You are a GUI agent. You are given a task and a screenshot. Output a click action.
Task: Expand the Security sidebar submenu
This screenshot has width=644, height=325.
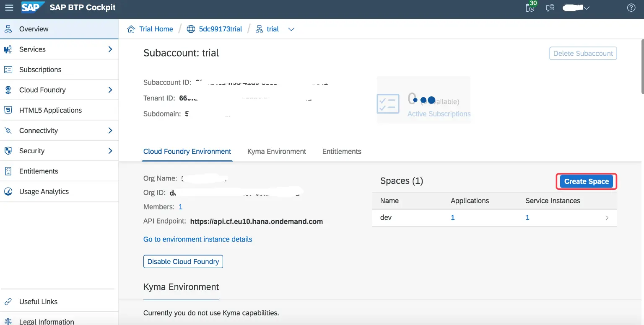coord(110,151)
